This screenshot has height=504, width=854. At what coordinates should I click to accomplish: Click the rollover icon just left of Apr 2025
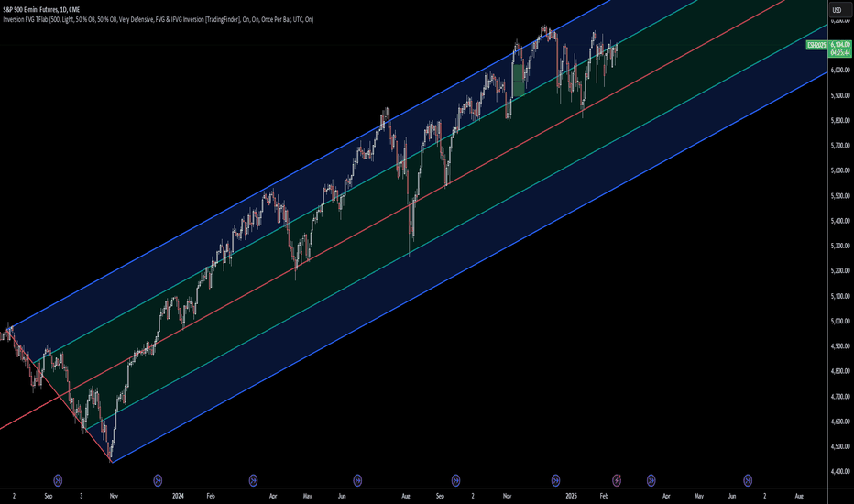tap(651, 480)
